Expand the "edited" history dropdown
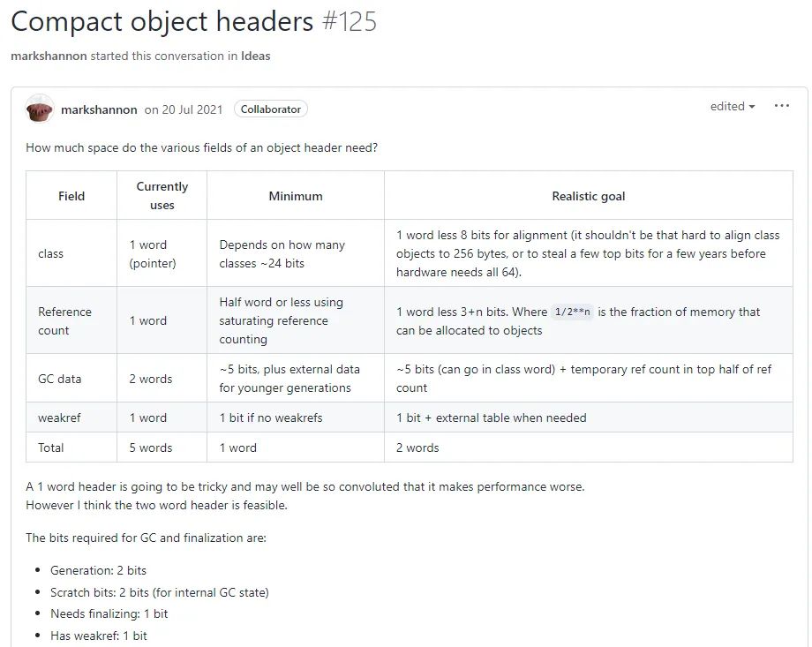 733,107
